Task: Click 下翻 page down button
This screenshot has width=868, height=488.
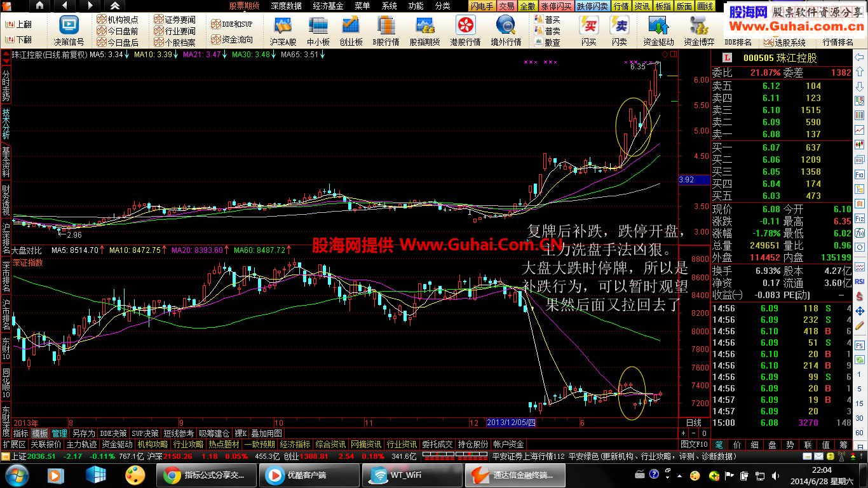Action: pos(19,39)
